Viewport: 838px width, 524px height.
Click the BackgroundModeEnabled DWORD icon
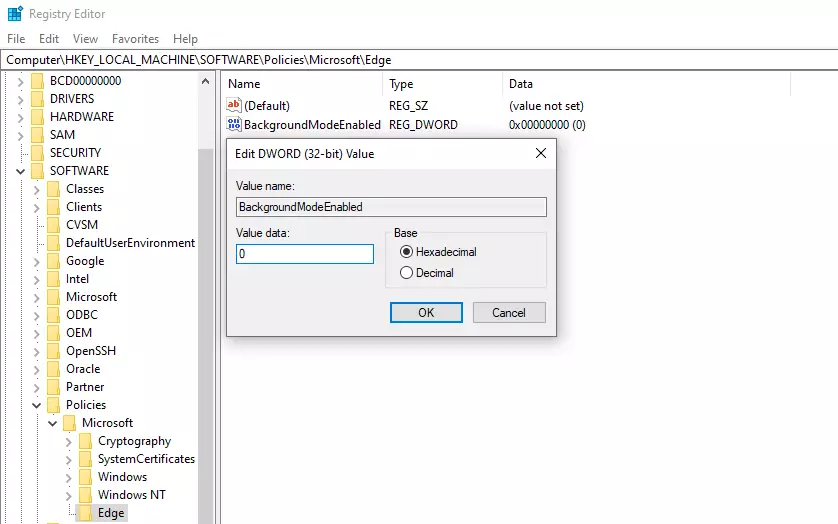point(234,125)
